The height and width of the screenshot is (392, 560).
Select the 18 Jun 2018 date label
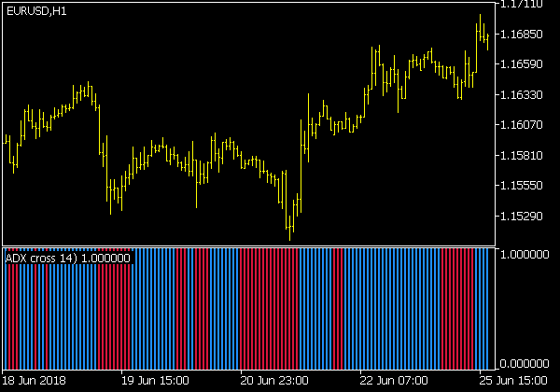34,381
